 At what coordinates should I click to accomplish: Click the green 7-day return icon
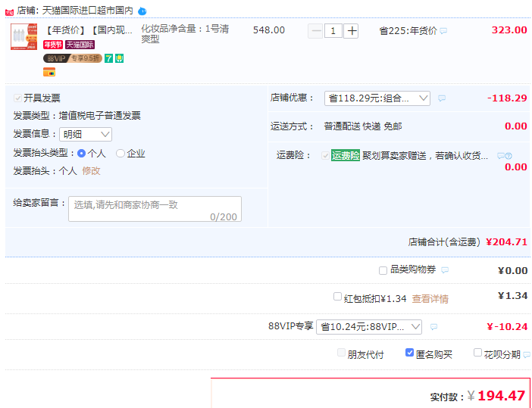click(x=108, y=58)
